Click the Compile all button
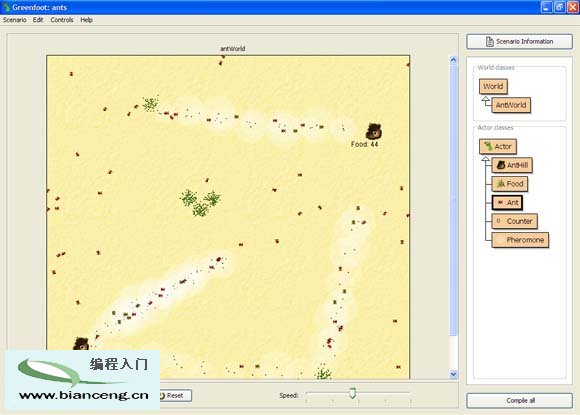The image size is (580, 415). coord(519,400)
